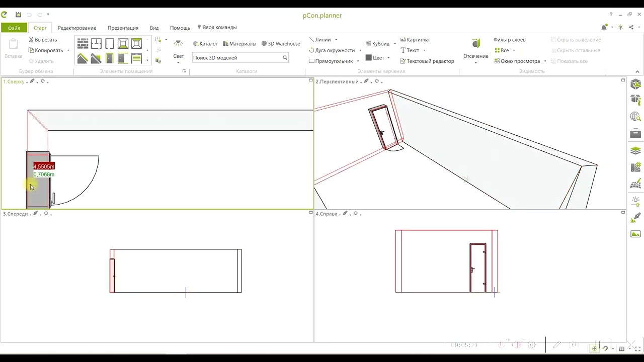Expand the Прямоугольник dropdown arrow

(x=358, y=61)
